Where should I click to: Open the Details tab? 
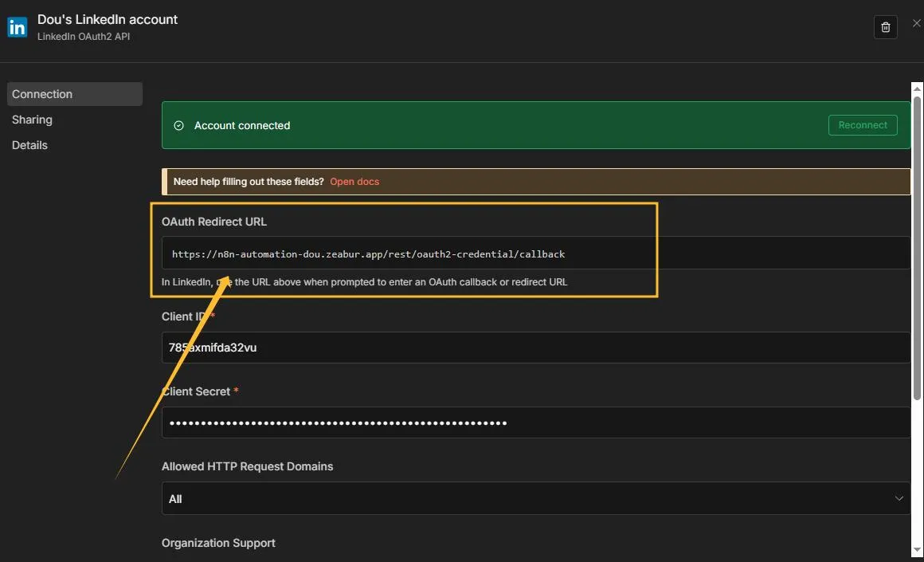click(29, 144)
